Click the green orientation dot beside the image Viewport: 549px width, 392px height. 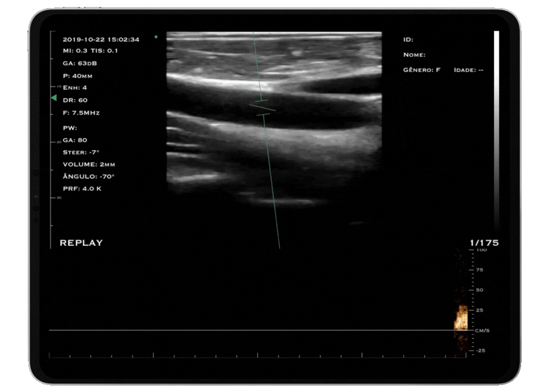coord(156,37)
